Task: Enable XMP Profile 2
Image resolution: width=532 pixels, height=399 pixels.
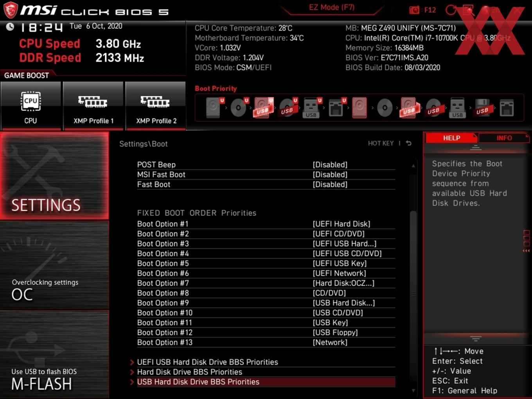Action: point(156,106)
